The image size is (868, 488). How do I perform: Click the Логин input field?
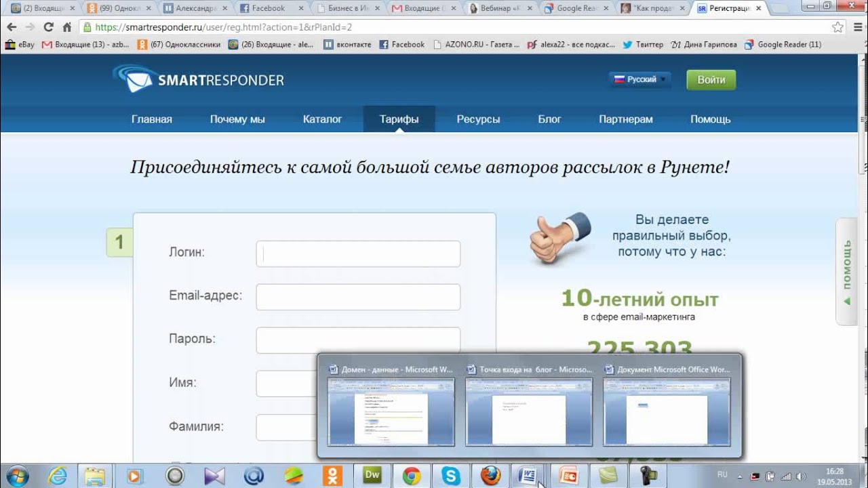click(358, 253)
